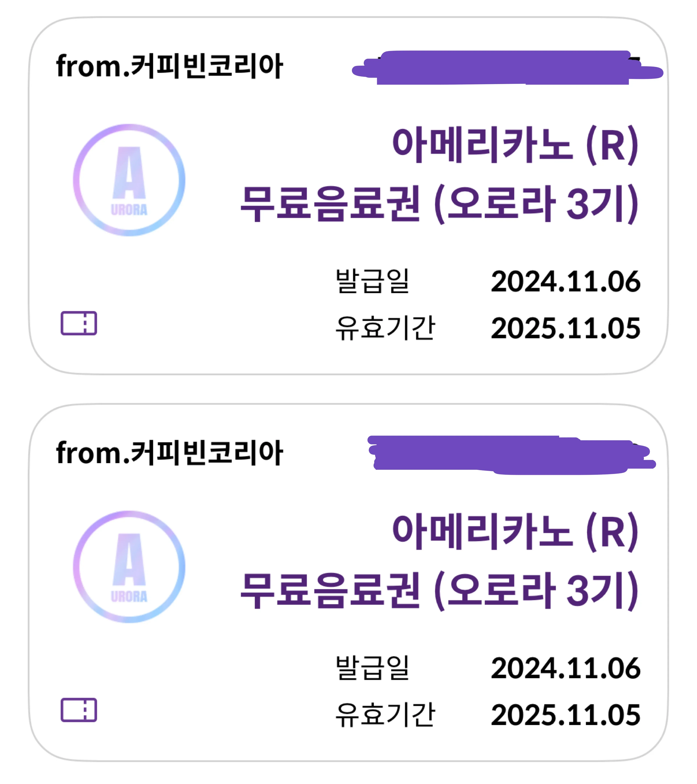The height and width of the screenshot is (784, 697).
Task: Click the Aurora logo on the second coupon
Action: pyautogui.click(x=129, y=567)
